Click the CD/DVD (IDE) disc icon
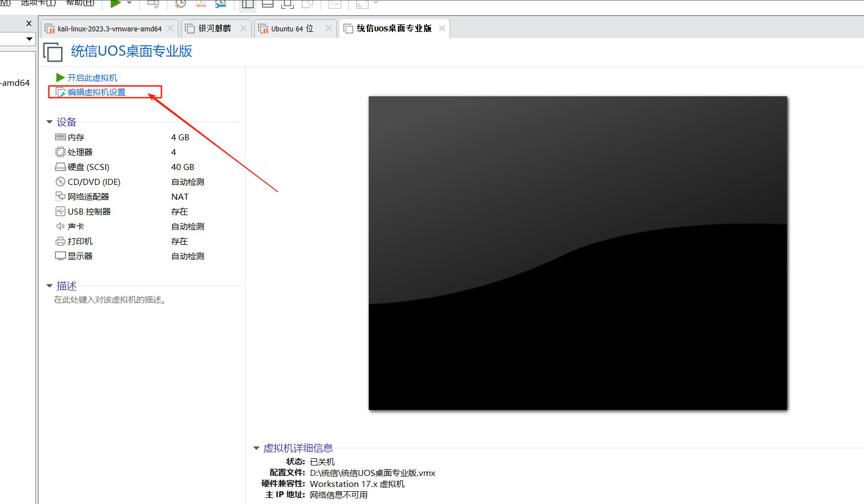Image resolution: width=864 pixels, height=504 pixels. pyautogui.click(x=61, y=182)
